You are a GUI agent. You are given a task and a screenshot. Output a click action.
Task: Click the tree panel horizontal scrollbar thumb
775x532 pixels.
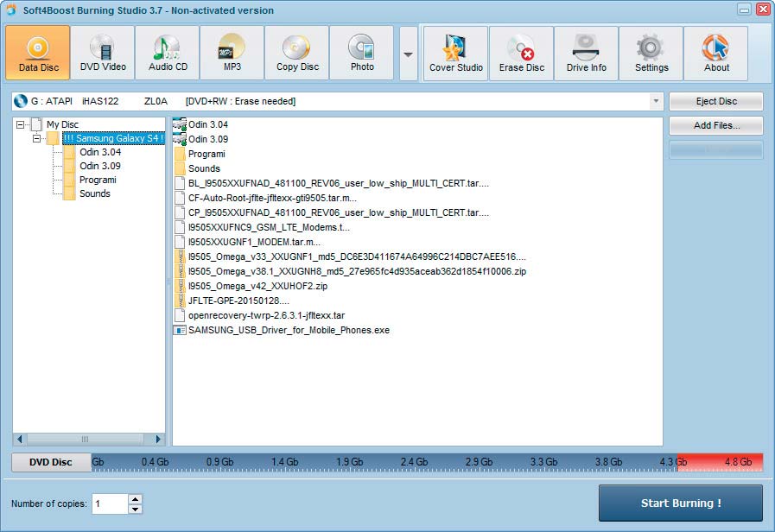click(x=85, y=439)
